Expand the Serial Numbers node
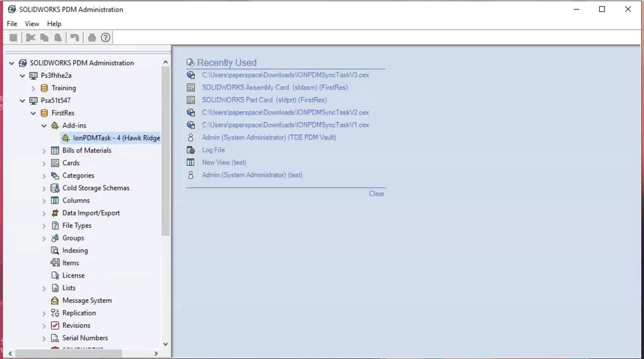Viewport: 644px width, 359px height. 44,339
